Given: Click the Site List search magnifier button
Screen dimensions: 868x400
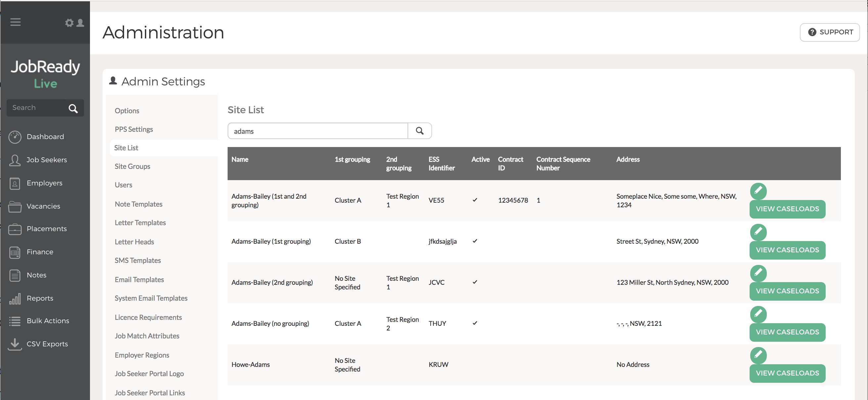Looking at the screenshot, I should (419, 131).
